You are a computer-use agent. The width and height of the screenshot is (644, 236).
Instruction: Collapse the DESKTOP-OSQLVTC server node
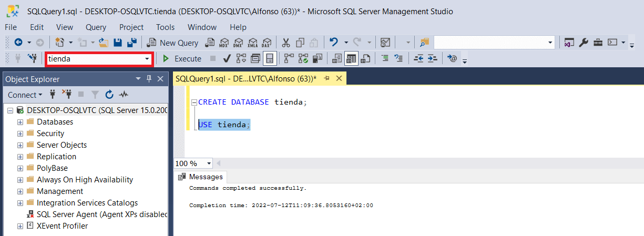[10, 110]
